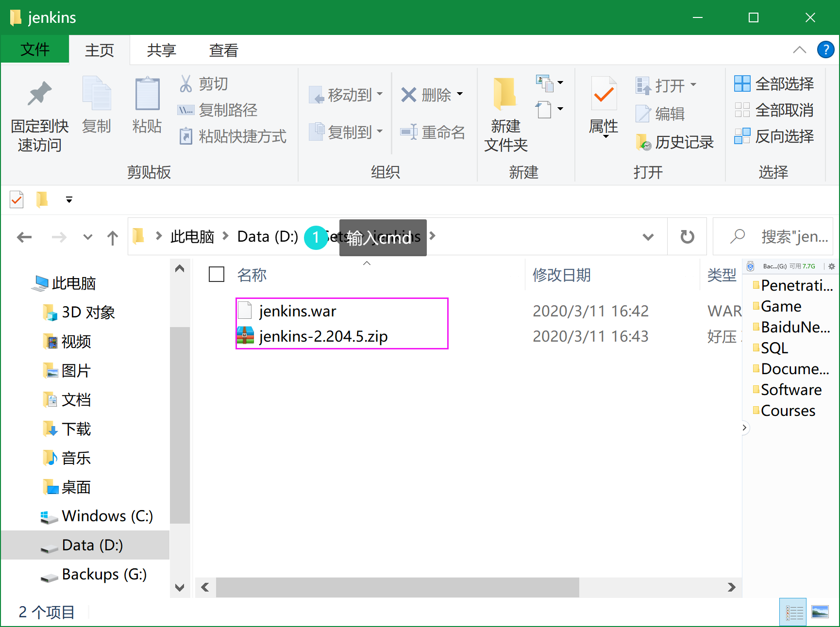840x627 pixels.
Task: Click the Back navigation arrow
Action: [24, 237]
